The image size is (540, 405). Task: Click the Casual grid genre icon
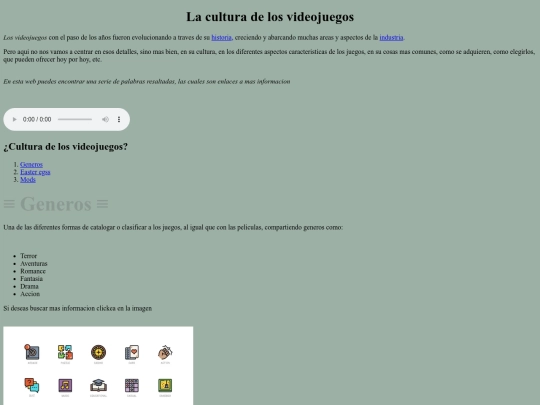point(132,385)
